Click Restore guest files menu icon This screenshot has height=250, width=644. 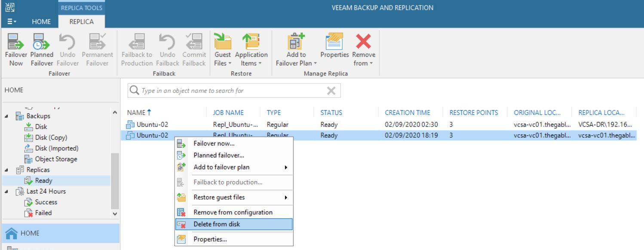(x=181, y=197)
